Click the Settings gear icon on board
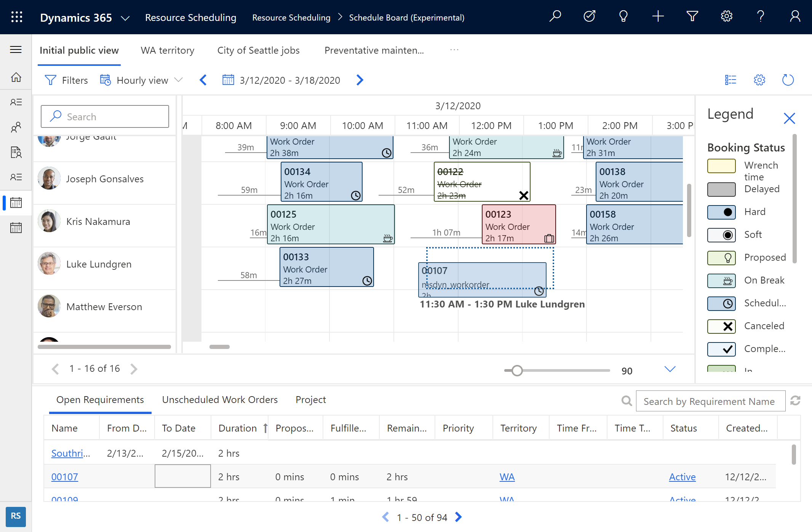 click(x=759, y=80)
